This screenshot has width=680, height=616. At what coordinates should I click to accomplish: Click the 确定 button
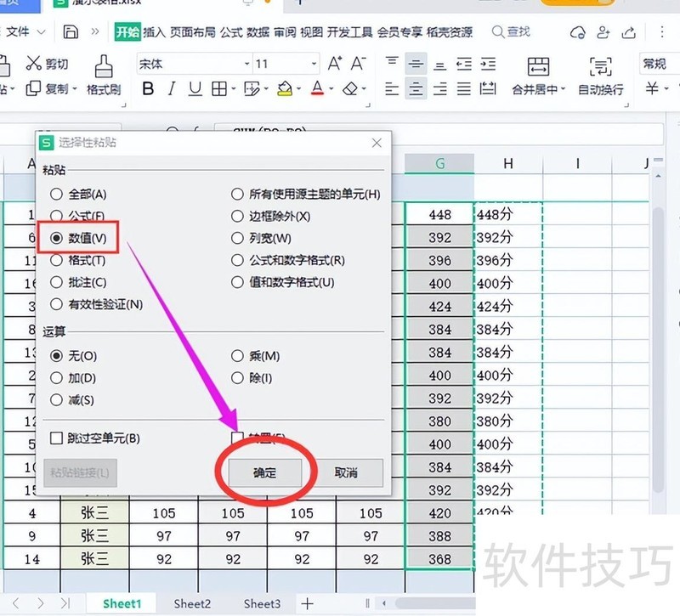click(264, 473)
